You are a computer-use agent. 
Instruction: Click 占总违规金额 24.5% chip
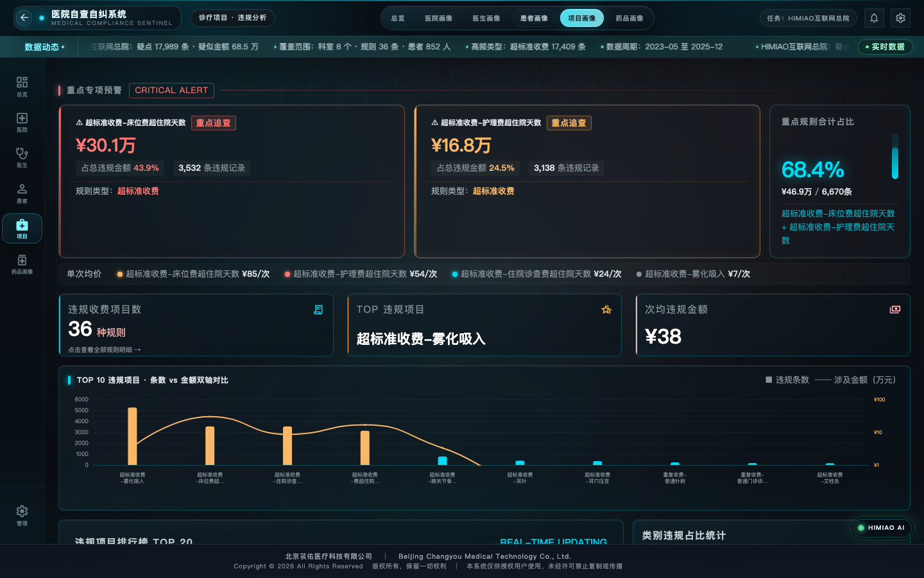[475, 168]
